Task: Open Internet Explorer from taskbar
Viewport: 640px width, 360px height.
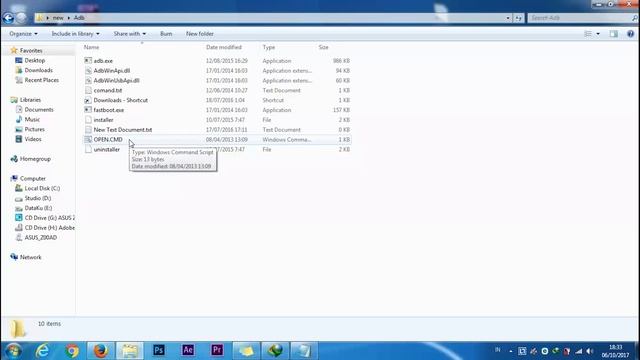Action: [x=42, y=351]
